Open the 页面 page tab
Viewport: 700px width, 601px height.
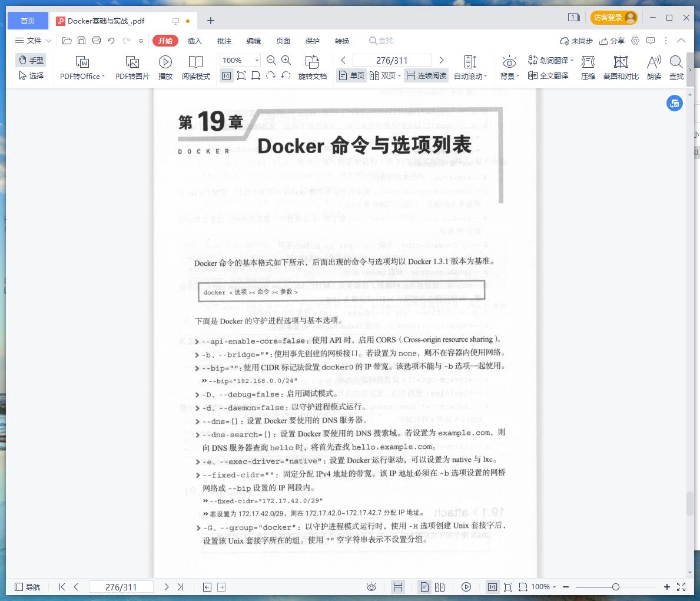click(x=283, y=41)
